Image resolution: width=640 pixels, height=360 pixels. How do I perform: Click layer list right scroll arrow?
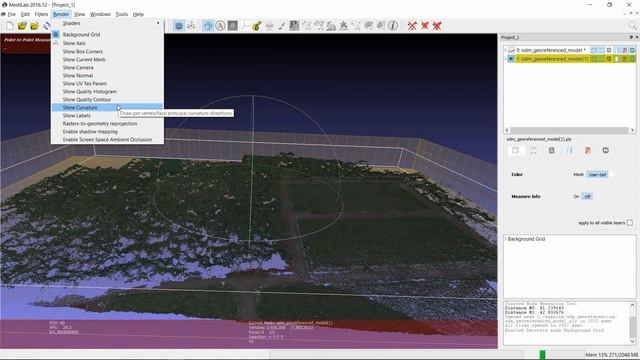[632, 130]
